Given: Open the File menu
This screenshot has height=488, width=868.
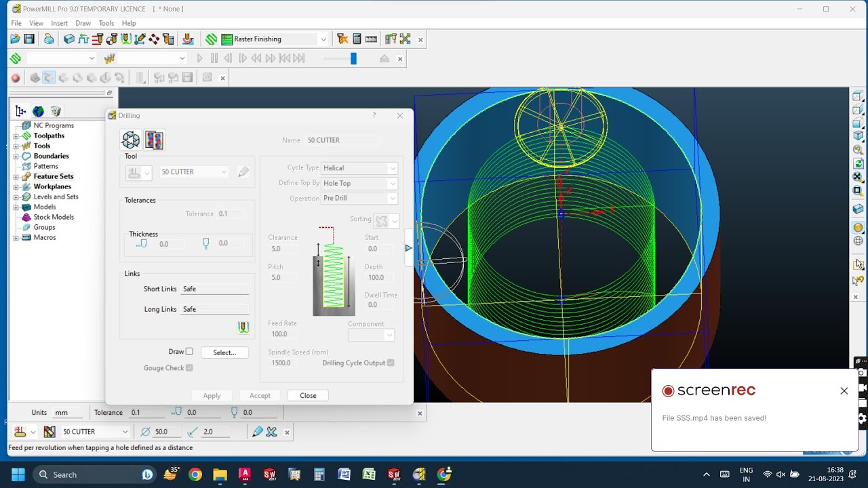Looking at the screenshot, I should pos(16,23).
